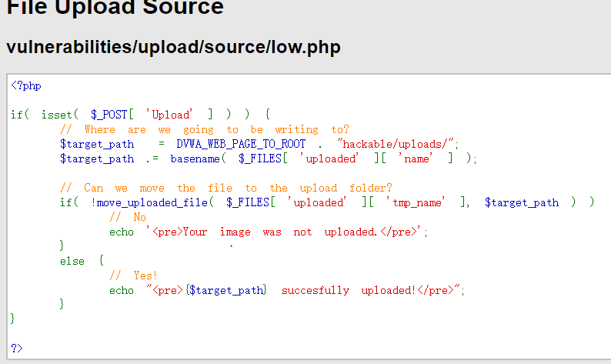Click the else keyword
611x364 pixels.
coord(72,261)
